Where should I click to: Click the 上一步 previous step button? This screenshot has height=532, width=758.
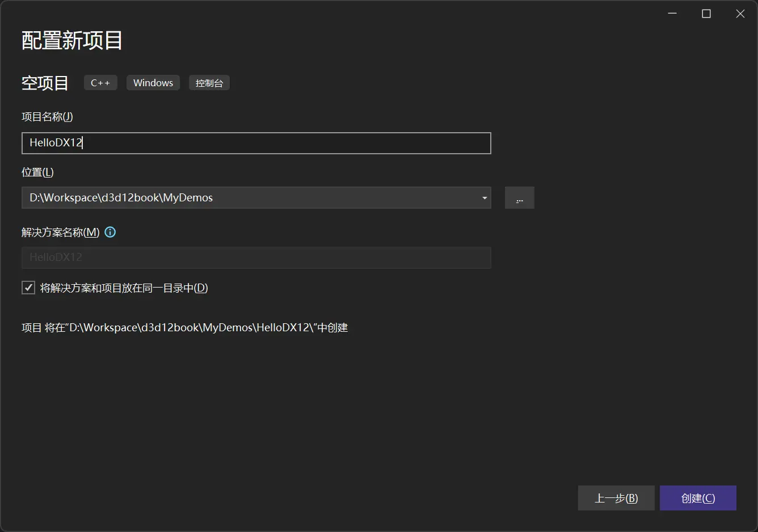[x=616, y=498]
